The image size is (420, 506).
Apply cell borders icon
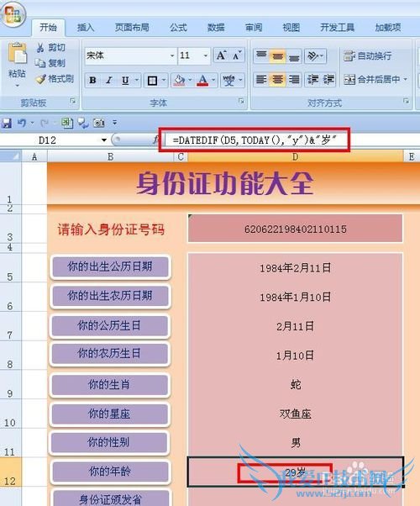[x=152, y=80]
